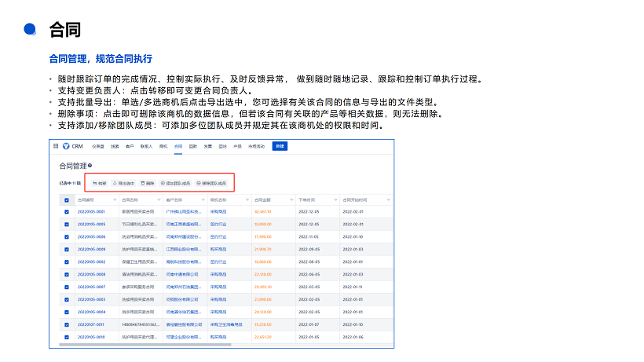Switch to the 线索 tab
Viewport: 644px width, 362px height.
point(115,146)
